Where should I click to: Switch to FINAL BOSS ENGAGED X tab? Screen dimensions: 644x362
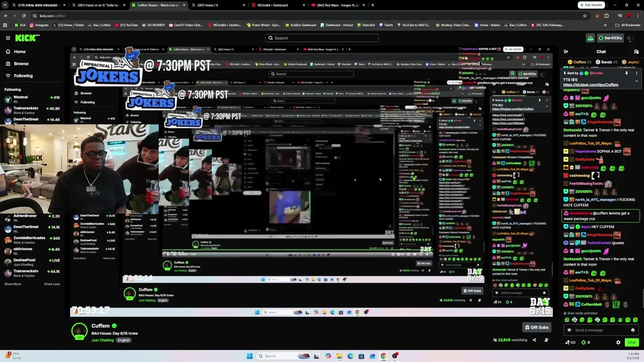coord(38,5)
